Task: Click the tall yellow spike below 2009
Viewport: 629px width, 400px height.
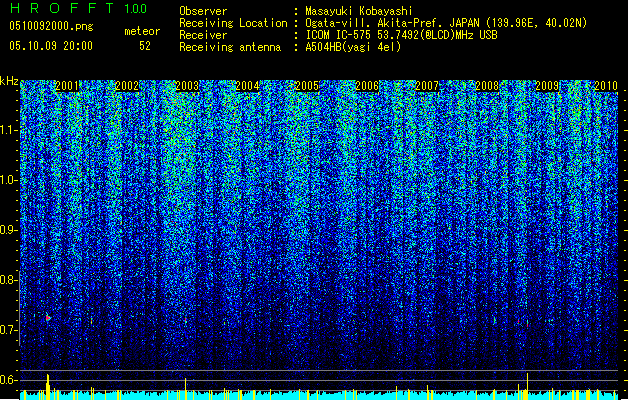Action: (527, 386)
